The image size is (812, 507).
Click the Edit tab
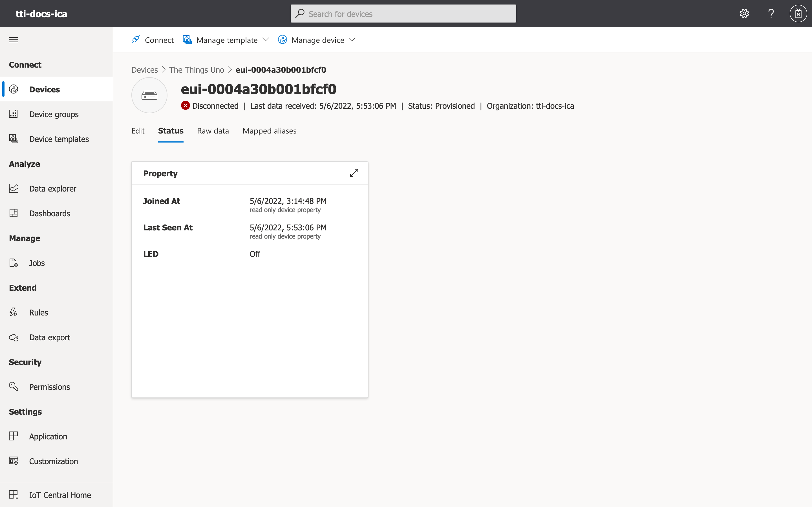[137, 130]
